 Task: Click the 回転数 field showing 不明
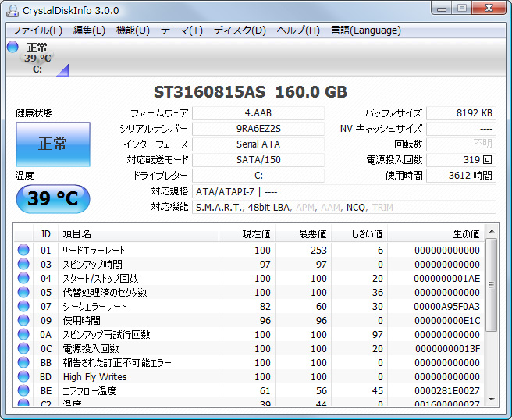click(x=461, y=144)
